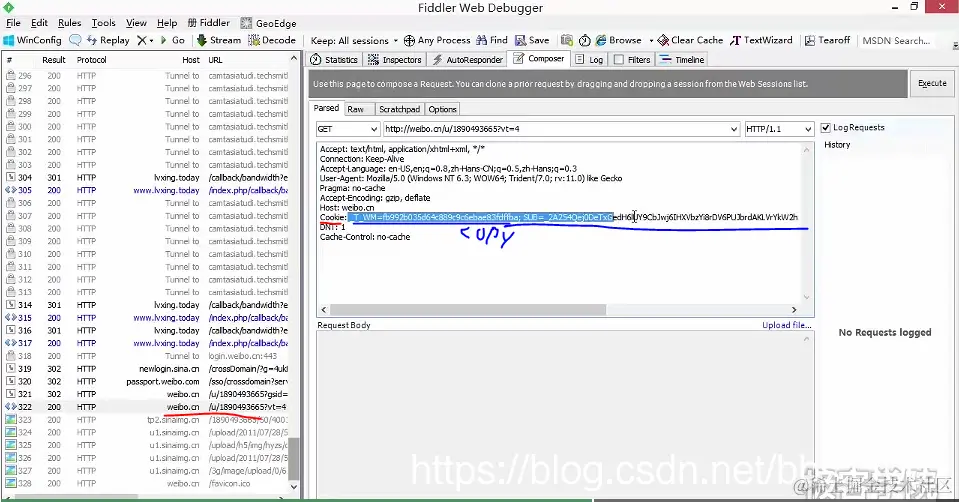Tearoff the inspectors panel
Viewport: 959px width, 502px height.
pyautogui.click(x=827, y=40)
